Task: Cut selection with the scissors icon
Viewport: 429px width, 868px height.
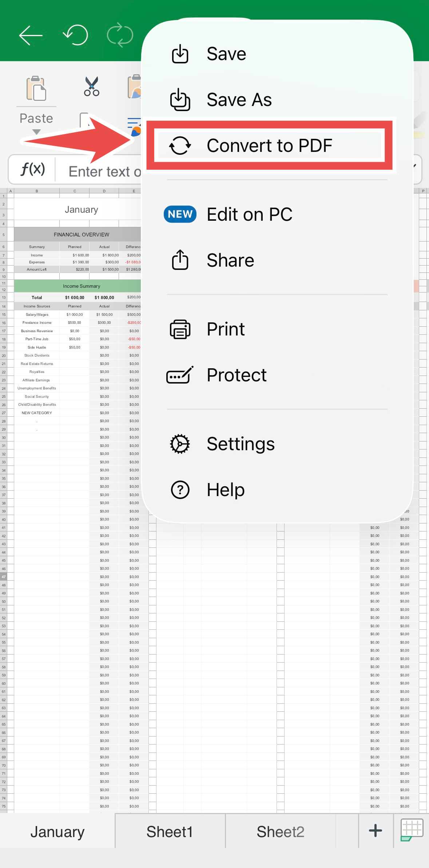Action: [92, 86]
